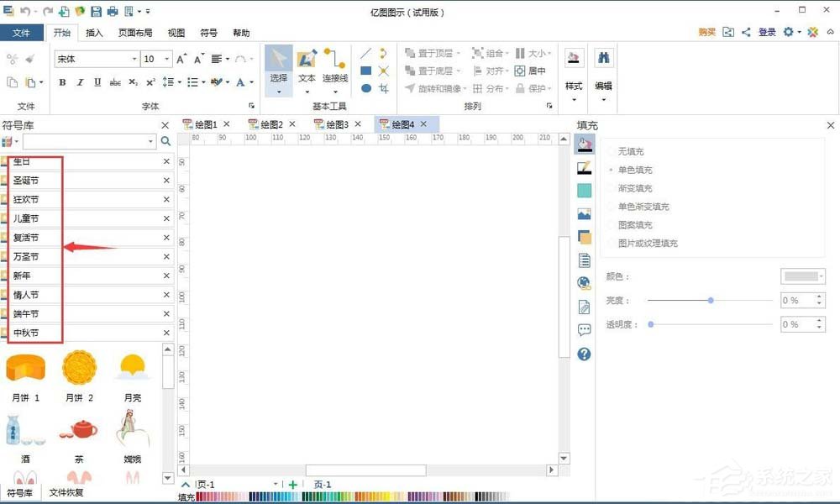Select the 渐变填充 radio option
The height and width of the screenshot is (504, 840).
click(611, 186)
